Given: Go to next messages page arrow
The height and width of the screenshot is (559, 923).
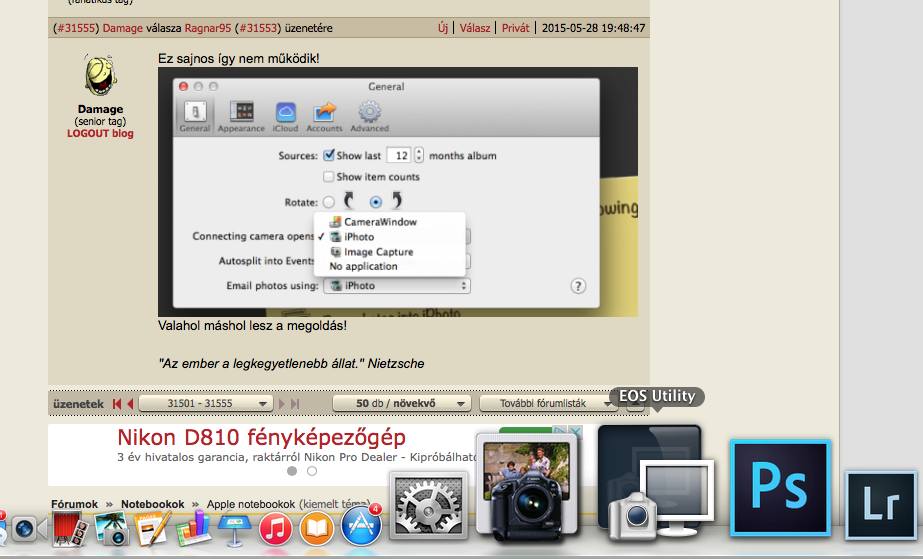Looking at the screenshot, I should [281, 404].
